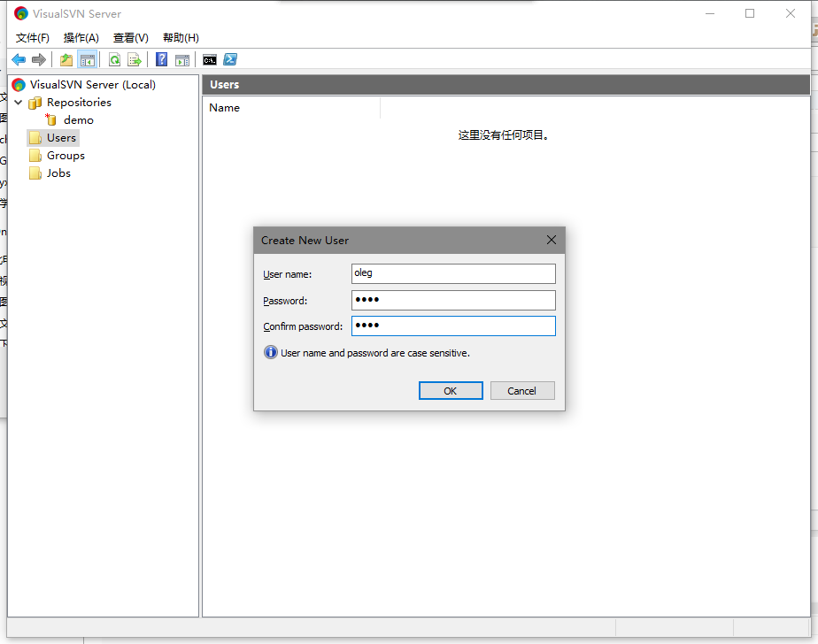
Task: Click the 这里没有任何项目 message
Action: click(x=504, y=135)
